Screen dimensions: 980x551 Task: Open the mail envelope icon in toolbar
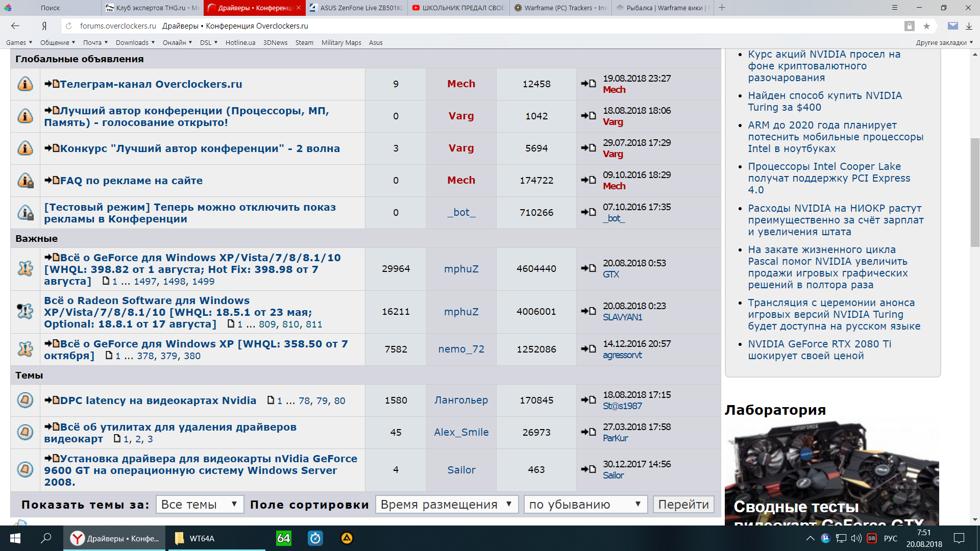click(x=952, y=26)
